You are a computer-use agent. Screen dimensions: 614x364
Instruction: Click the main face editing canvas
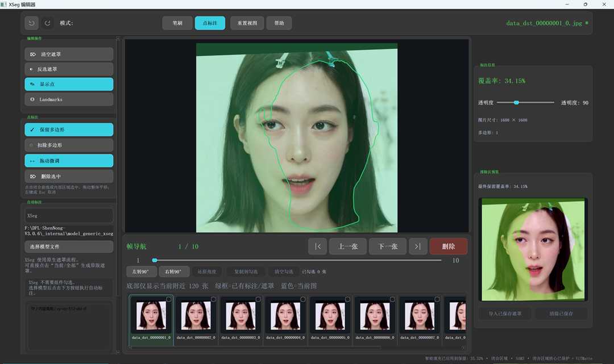(x=297, y=136)
